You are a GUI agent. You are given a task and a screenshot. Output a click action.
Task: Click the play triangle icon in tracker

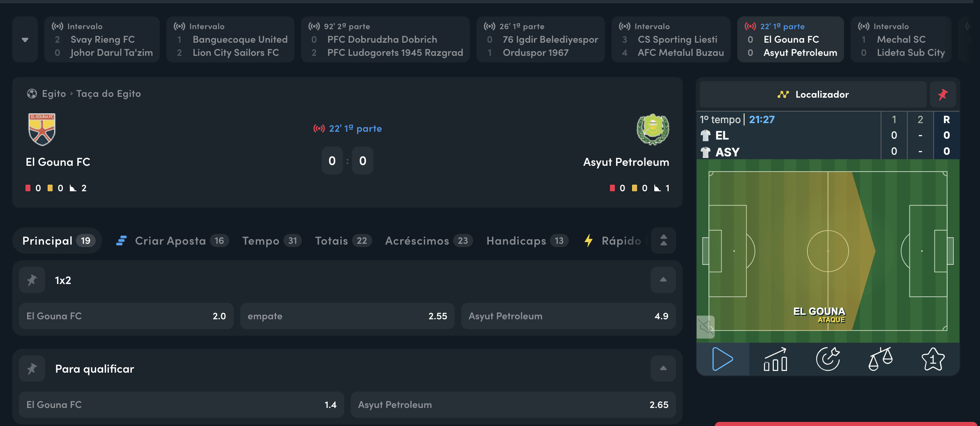pyautogui.click(x=722, y=359)
